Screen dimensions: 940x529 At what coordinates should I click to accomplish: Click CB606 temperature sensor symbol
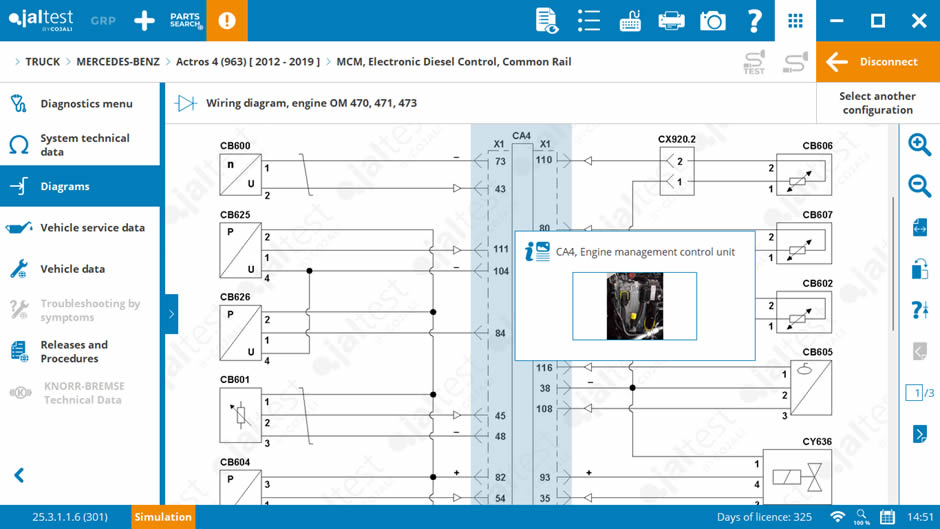(803, 175)
